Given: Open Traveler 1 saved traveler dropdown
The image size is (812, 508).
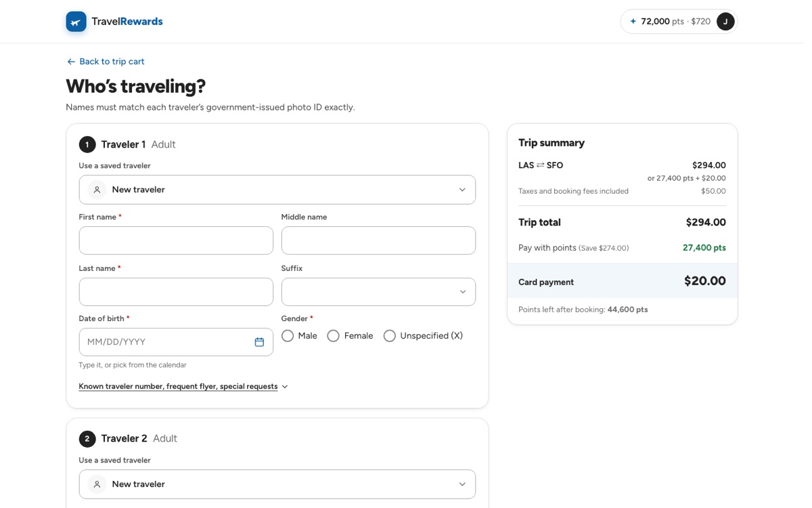Looking at the screenshot, I should coord(277,190).
